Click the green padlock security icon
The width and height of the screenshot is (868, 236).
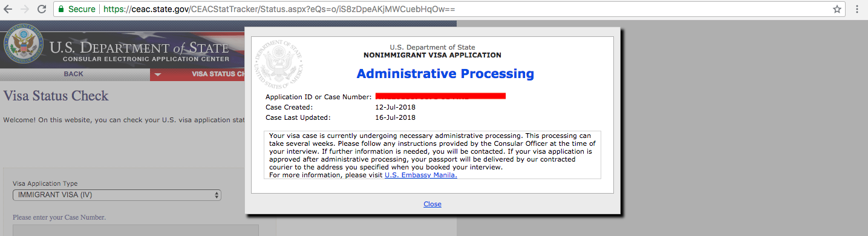click(x=61, y=10)
